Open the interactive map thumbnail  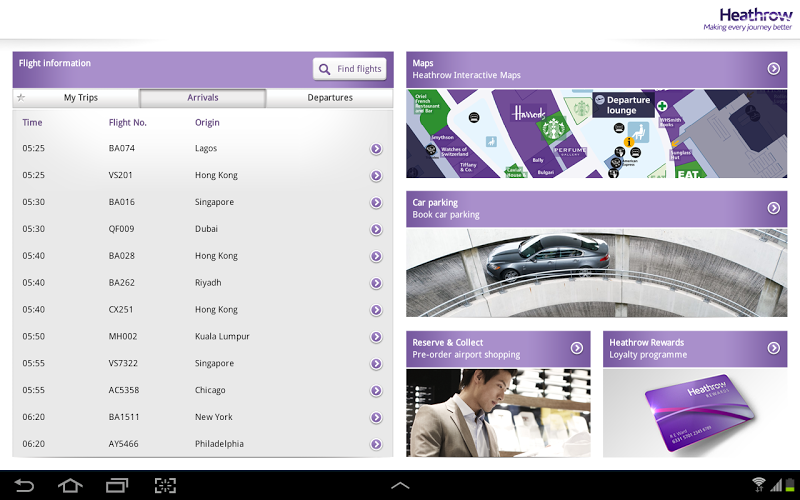(596, 134)
